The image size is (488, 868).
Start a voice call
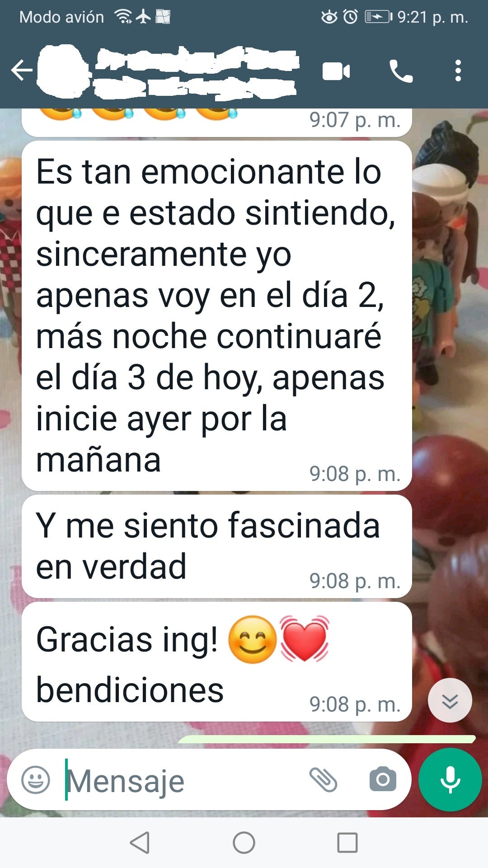(401, 71)
